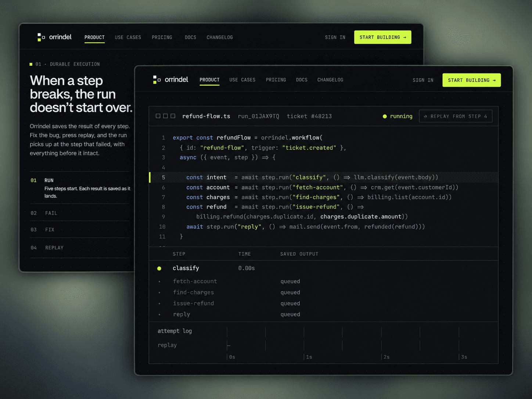This screenshot has height=399, width=532.
Task: Click Start Building in the front window
Action: click(x=471, y=80)
